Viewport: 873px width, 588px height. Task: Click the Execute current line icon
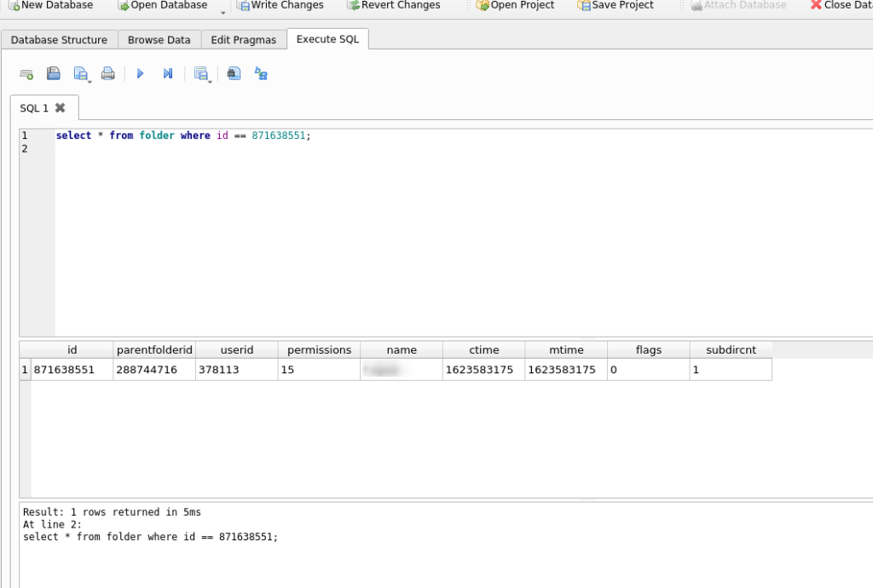(167, 73)
